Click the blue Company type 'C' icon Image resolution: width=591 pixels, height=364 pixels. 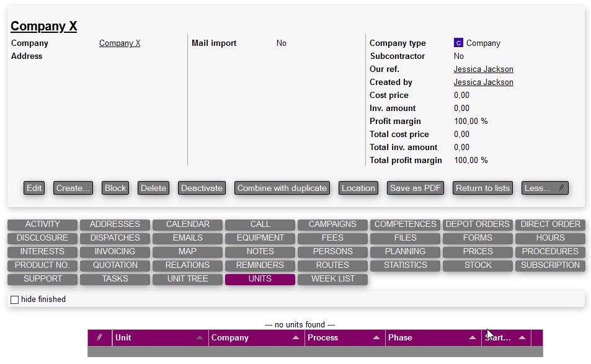click(x=458, y=43)
